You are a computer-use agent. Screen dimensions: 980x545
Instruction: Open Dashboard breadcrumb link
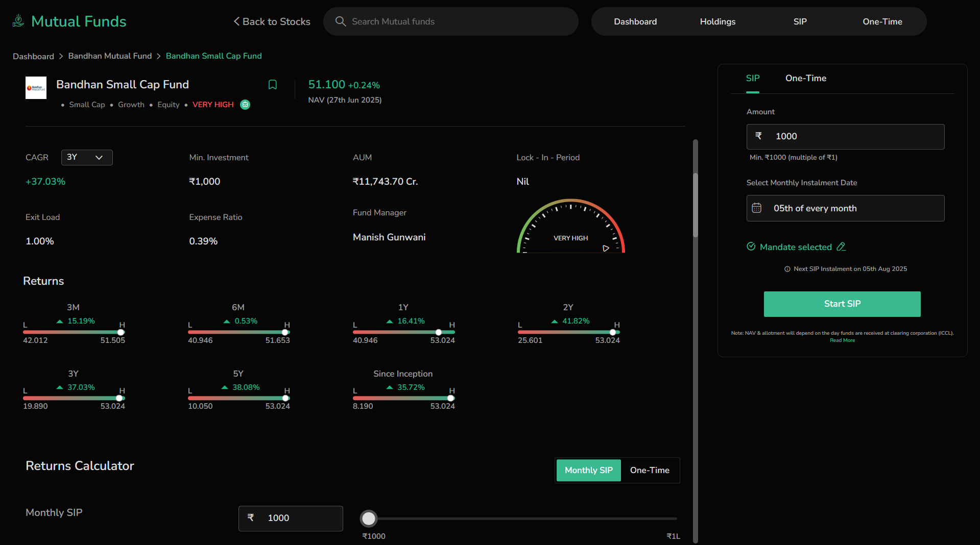point(33,56)
